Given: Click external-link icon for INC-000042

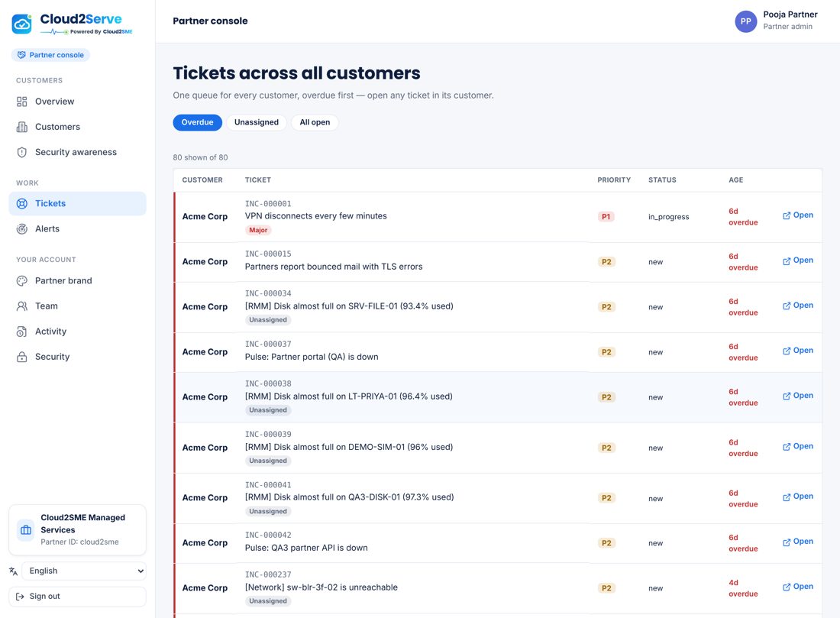Looking at the screenshot, I should (787, 542).
